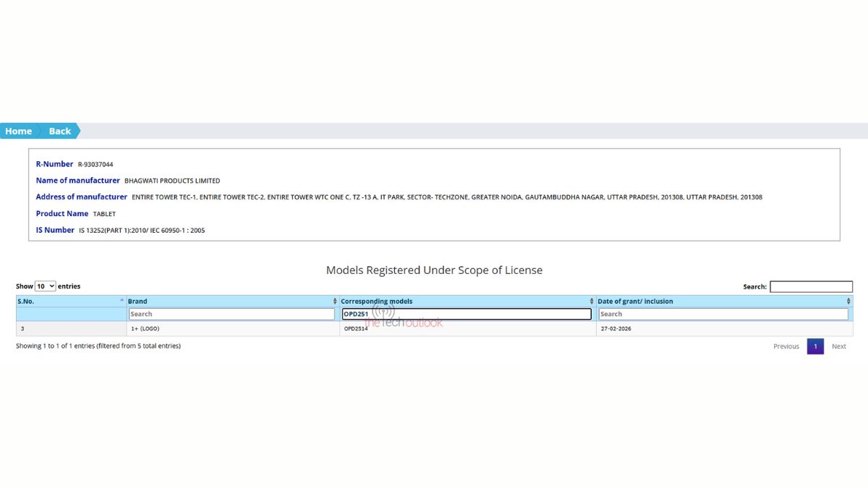Image resolution: width=868 pixels, height=488 pixels.
Task: Go to the Home breadcrumb
Action: click(19, 131)
